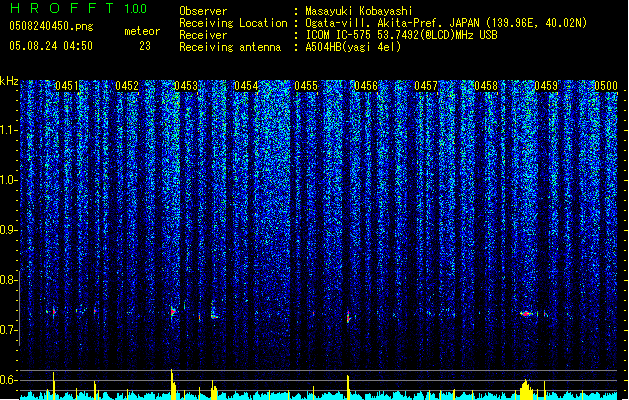Click the Receiver label
Viewport: 629px width, 400px height.
pos(203,35)
